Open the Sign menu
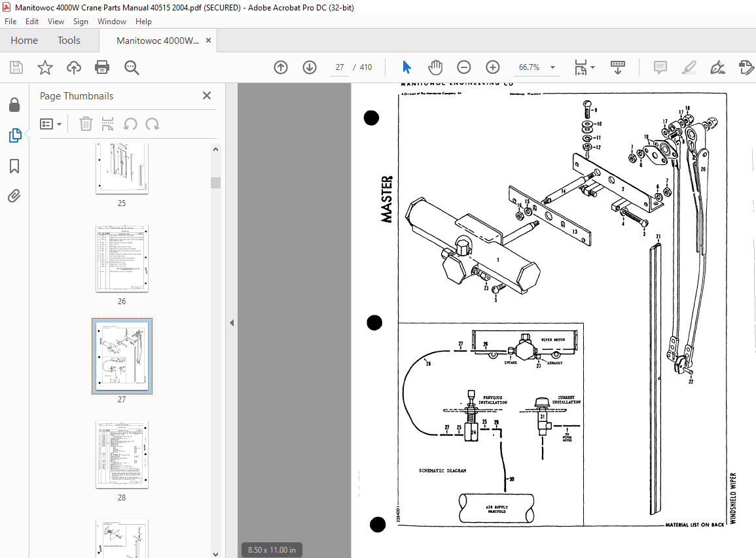 81,22
